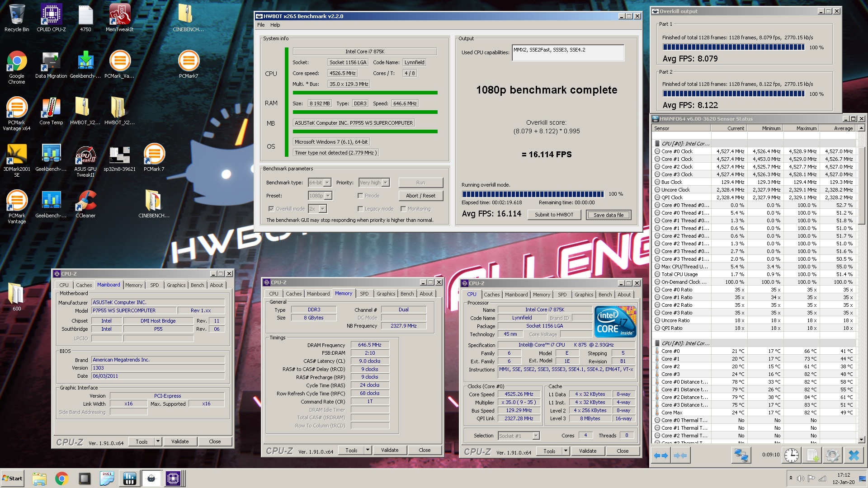Click HWiNFO network computers icon
The height and width of the screenshot is (488, 868).
click(x=741, y=455)
